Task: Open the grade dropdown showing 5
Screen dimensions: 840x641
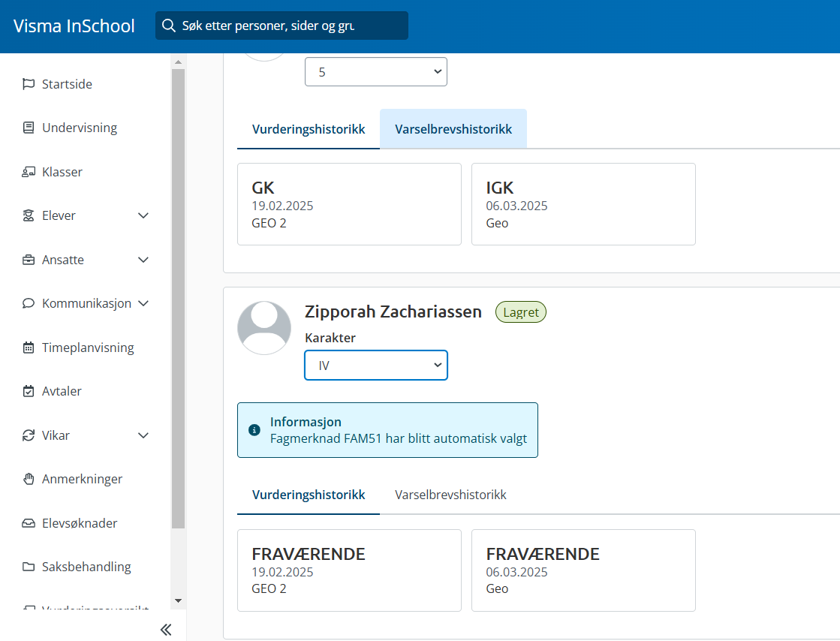Action: click(x=376, y=72)
